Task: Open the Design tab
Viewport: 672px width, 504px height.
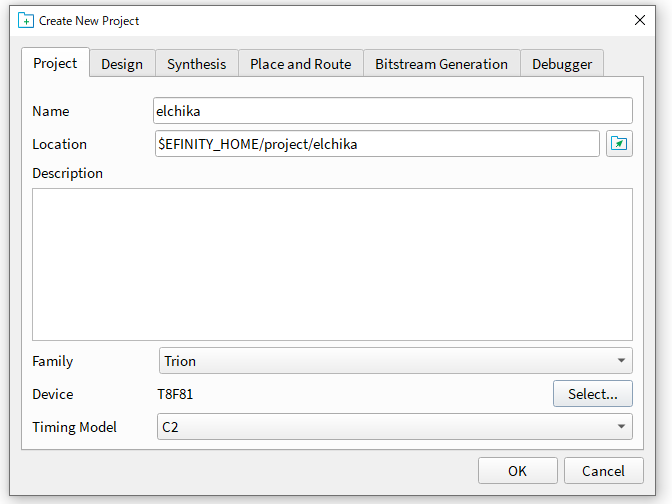Action: point(122,64)
